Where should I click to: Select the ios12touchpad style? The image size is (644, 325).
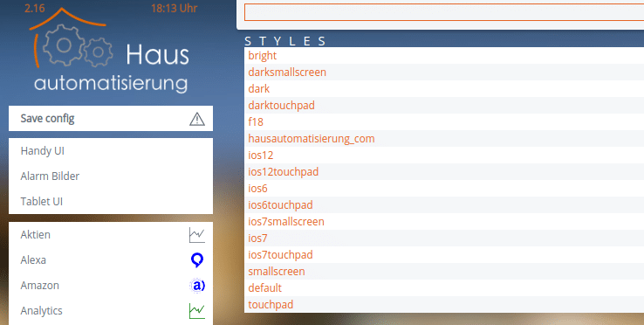click(x=284, y=172)
